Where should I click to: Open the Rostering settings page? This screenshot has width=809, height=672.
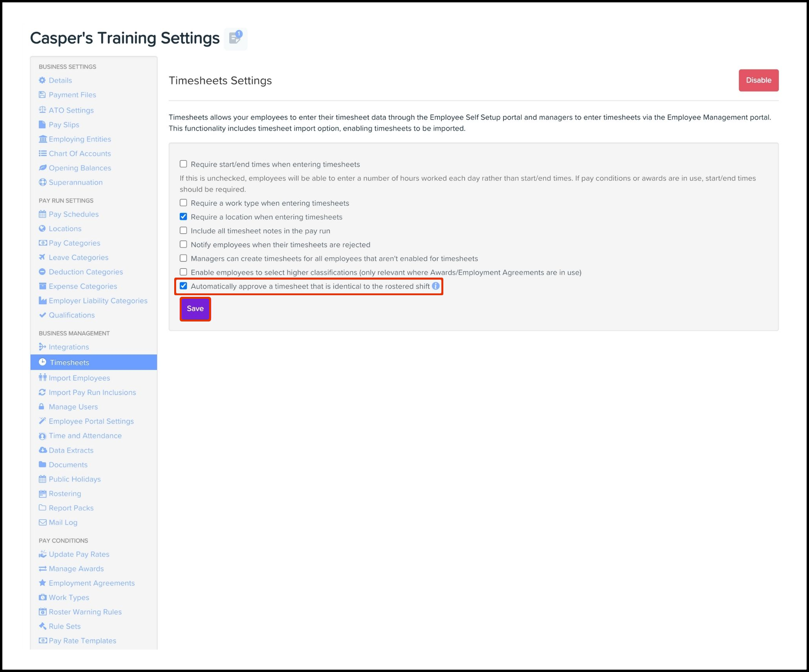(x=65, y=494)
